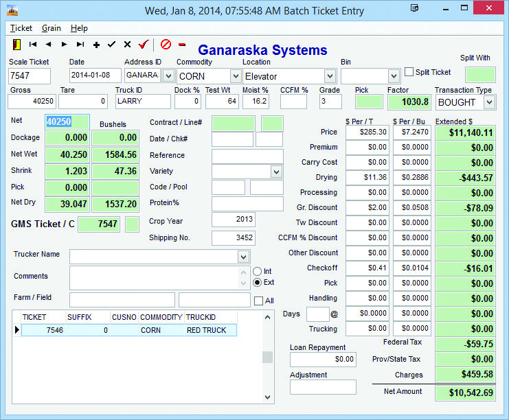The height and width of the screenshot is (420, 509).
Task: Select the Ext radio button
Action: (x=257, y=283)
